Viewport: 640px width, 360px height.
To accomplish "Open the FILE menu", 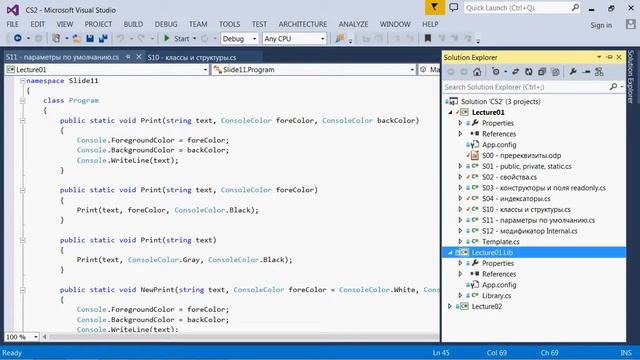I will [x=12, y=24].
